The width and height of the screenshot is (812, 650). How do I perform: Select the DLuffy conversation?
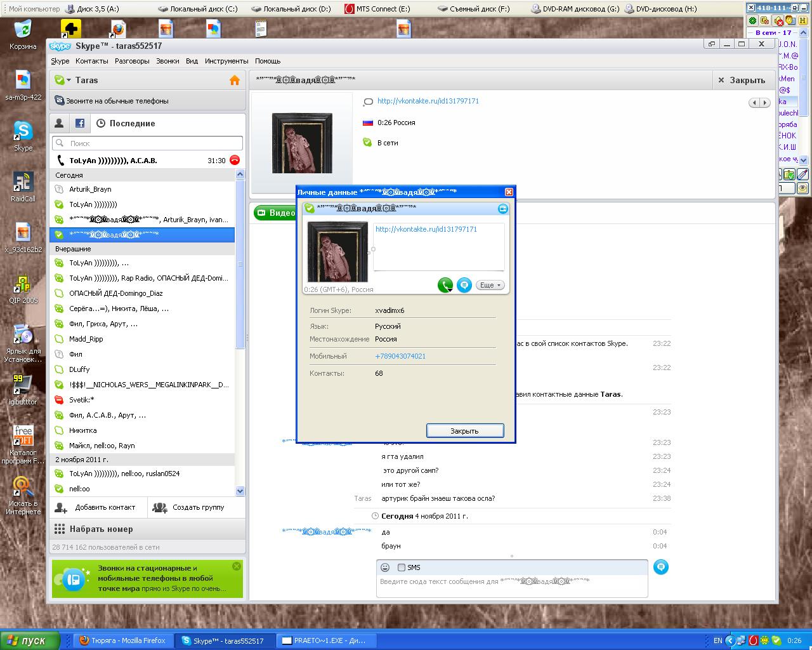142,369
